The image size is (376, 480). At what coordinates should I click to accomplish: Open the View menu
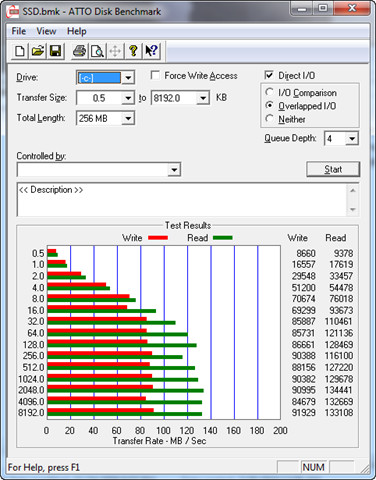coord(46,31)
